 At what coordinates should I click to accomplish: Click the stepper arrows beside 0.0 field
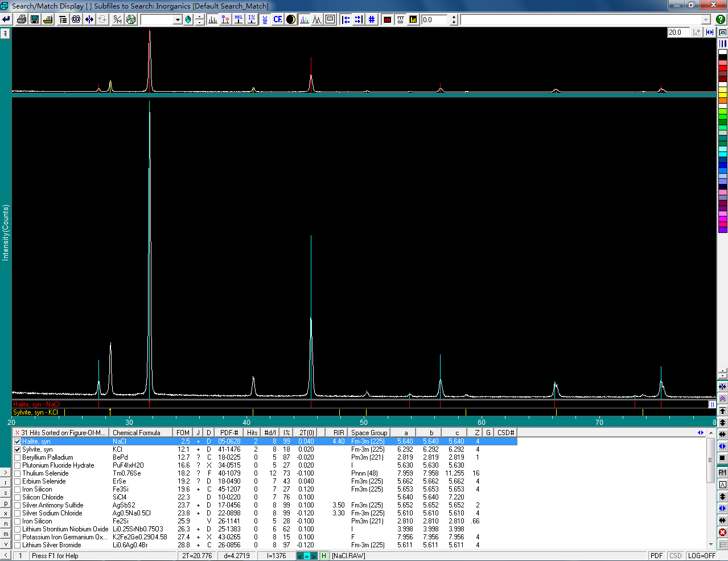pos(454,19)
